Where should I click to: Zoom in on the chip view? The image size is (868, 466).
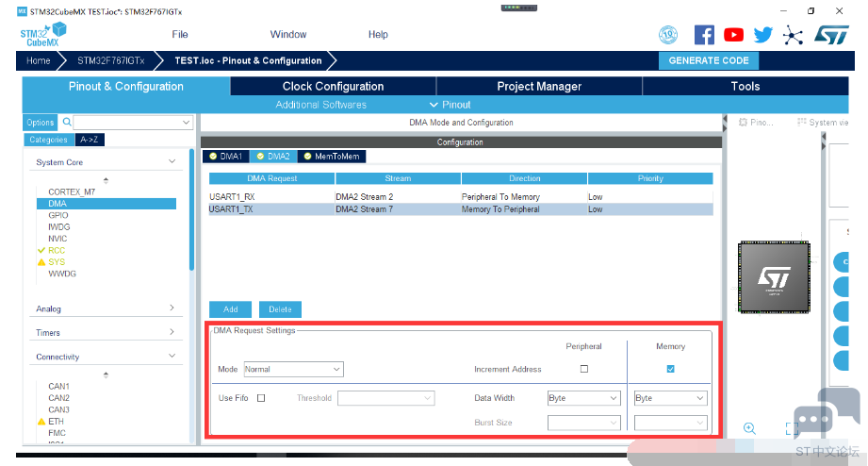[x=749, y=428]
